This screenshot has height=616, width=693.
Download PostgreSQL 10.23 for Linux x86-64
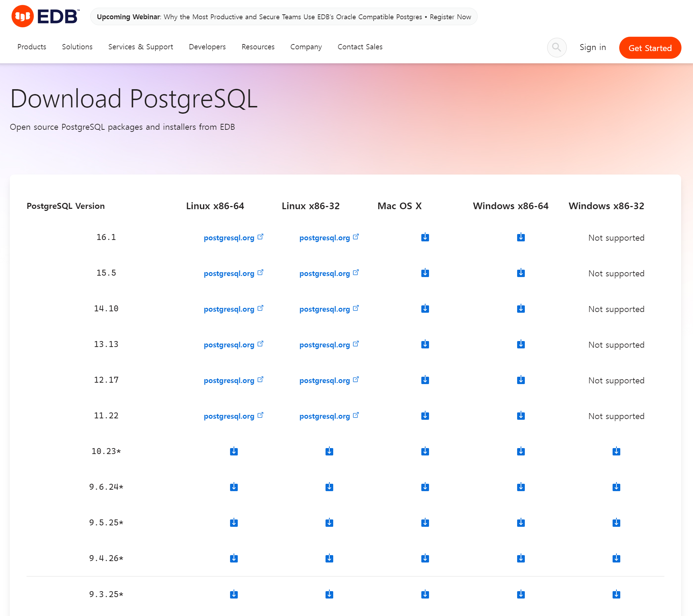point(234,452)
